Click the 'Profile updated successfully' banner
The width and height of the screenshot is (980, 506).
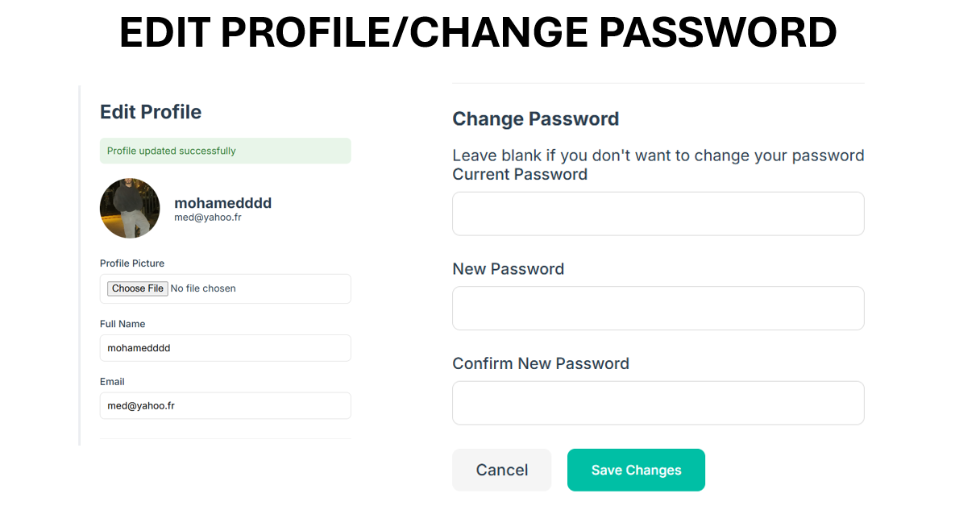pyautogui.click(x=226, y=151)
